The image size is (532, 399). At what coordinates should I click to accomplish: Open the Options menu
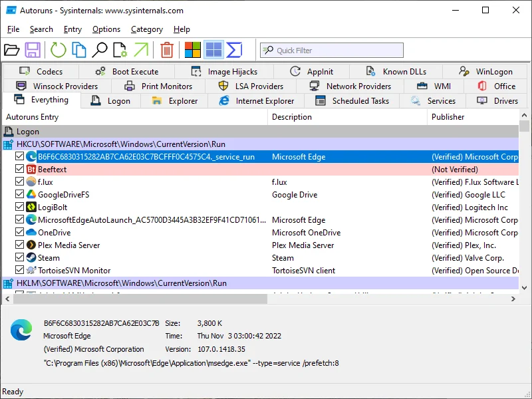[x=106, y=29]
